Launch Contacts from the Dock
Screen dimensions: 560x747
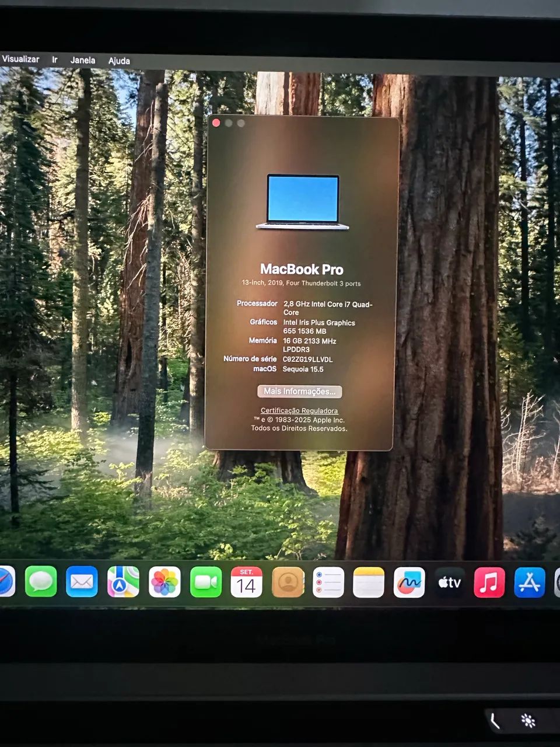[x=288, y=582]
